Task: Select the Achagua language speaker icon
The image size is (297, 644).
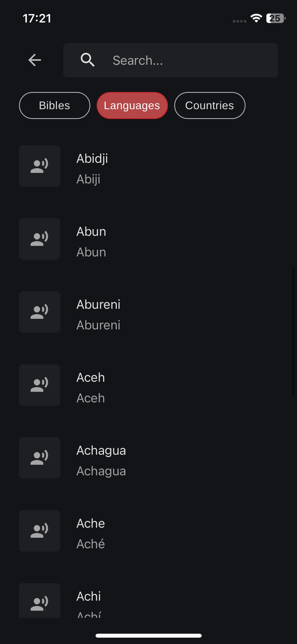Action: [40, 458]
